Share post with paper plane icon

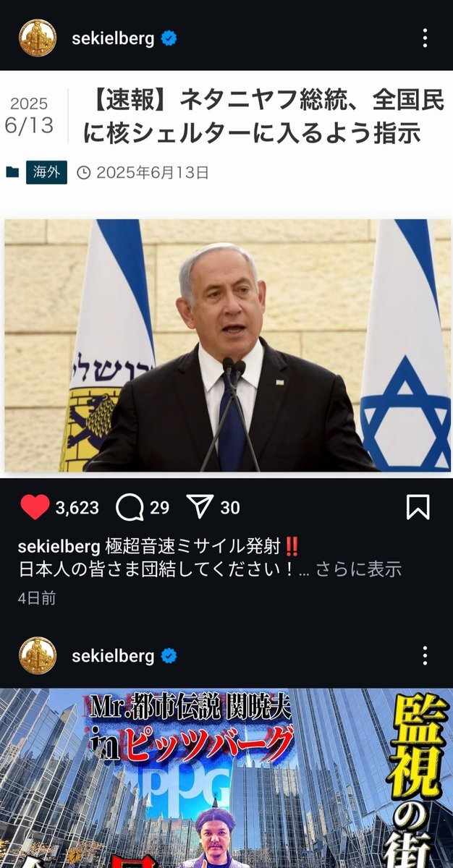(x=199, y=507)
